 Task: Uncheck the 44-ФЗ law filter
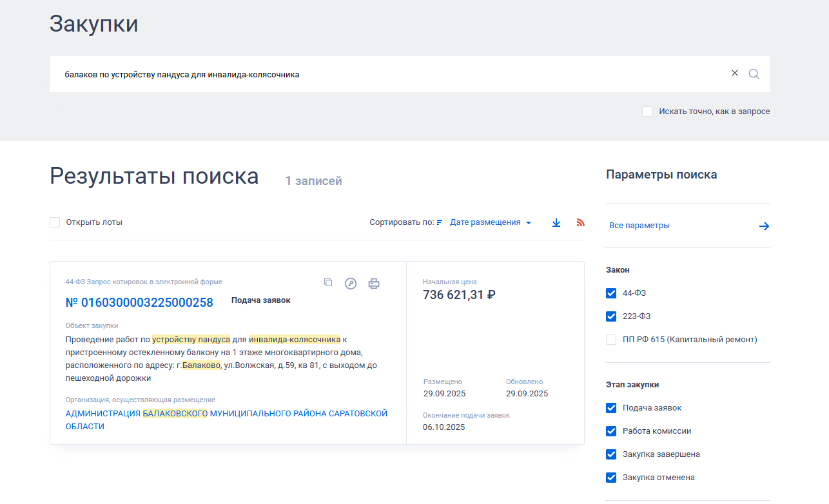[x=611, y=293]
